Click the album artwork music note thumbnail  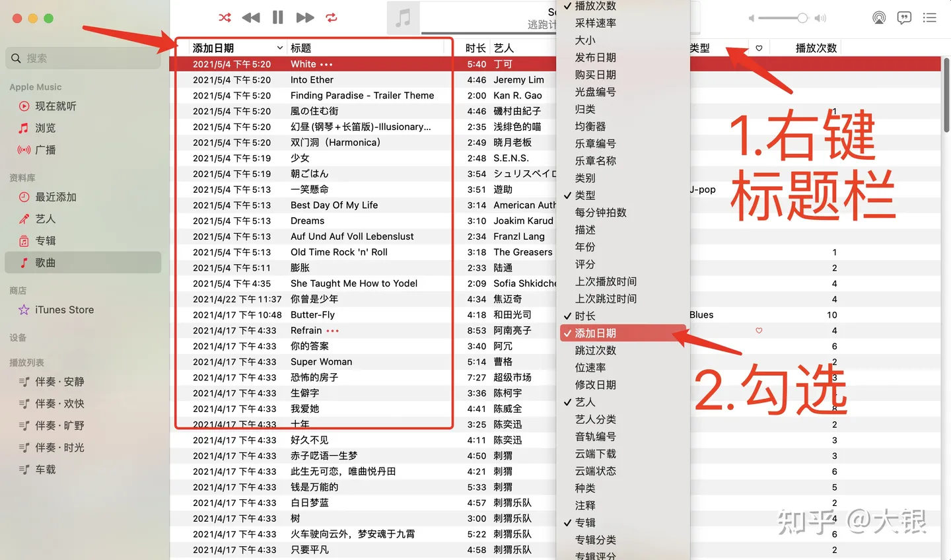tap(403, 18)
